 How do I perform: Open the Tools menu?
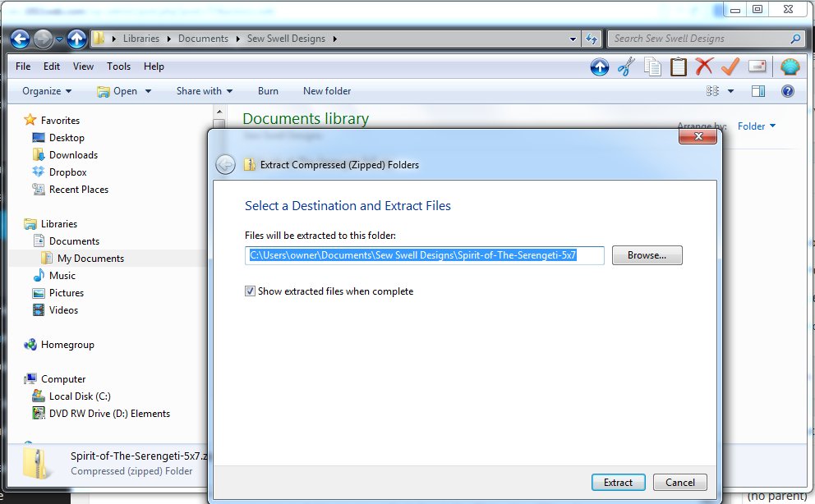118,66
